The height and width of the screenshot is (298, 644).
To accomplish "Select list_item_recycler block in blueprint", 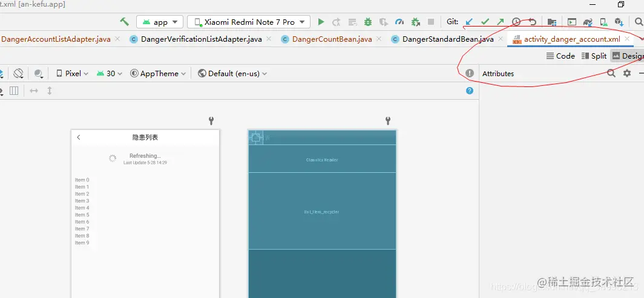I will click(x=322, y=211).
